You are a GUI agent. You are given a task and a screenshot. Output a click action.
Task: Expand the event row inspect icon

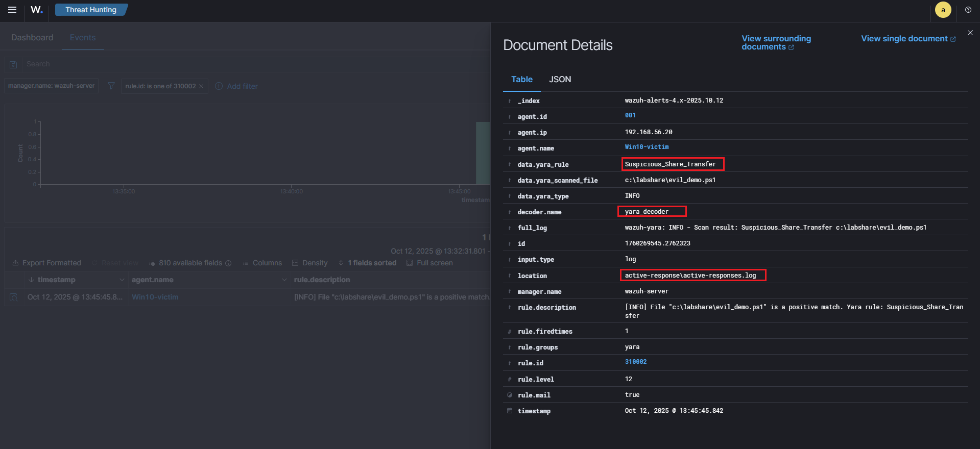coord(14,297)
